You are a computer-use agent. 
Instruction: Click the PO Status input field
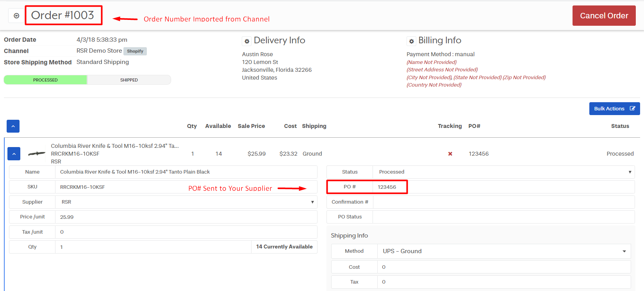coord(504,217)
